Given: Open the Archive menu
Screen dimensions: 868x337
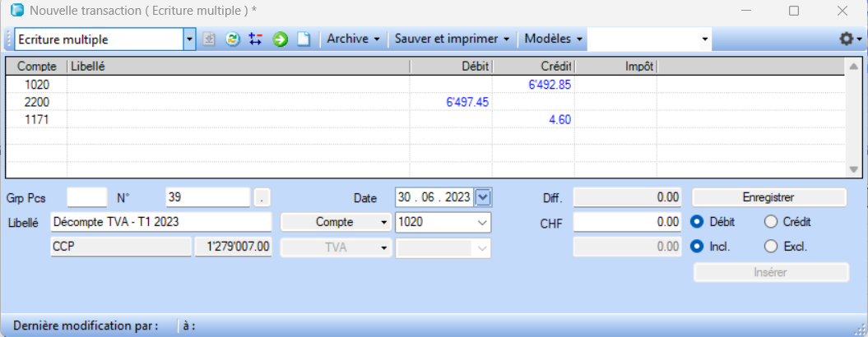Looking at the screenshot, I should [x=352, y=39].
